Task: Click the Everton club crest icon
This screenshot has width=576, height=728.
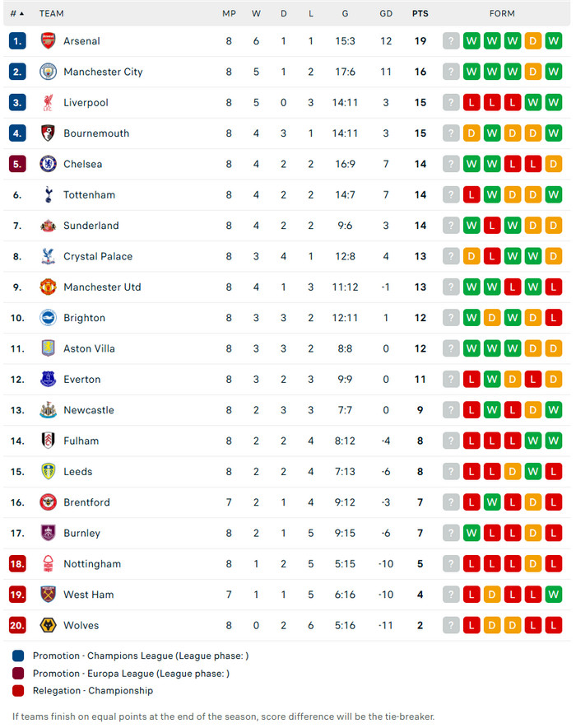Action: click(x=48, y=380)
